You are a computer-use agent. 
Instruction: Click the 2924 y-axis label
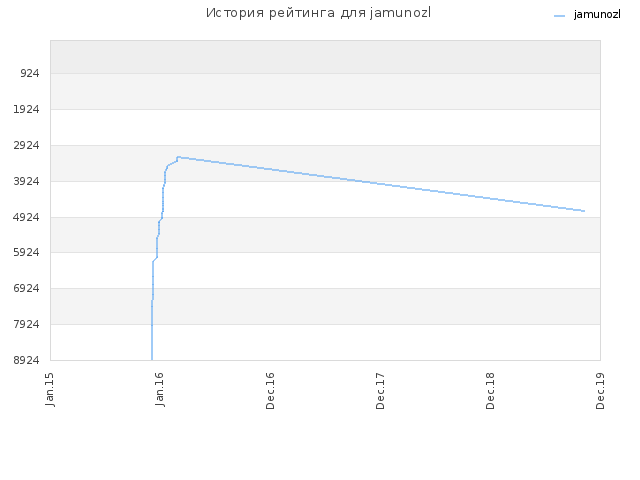pyautogui.click(x=27, y=145)
